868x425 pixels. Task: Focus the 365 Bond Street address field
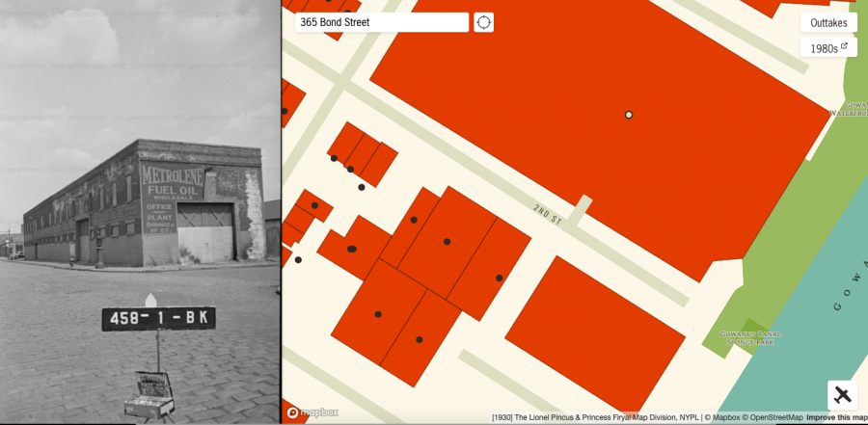382,23
